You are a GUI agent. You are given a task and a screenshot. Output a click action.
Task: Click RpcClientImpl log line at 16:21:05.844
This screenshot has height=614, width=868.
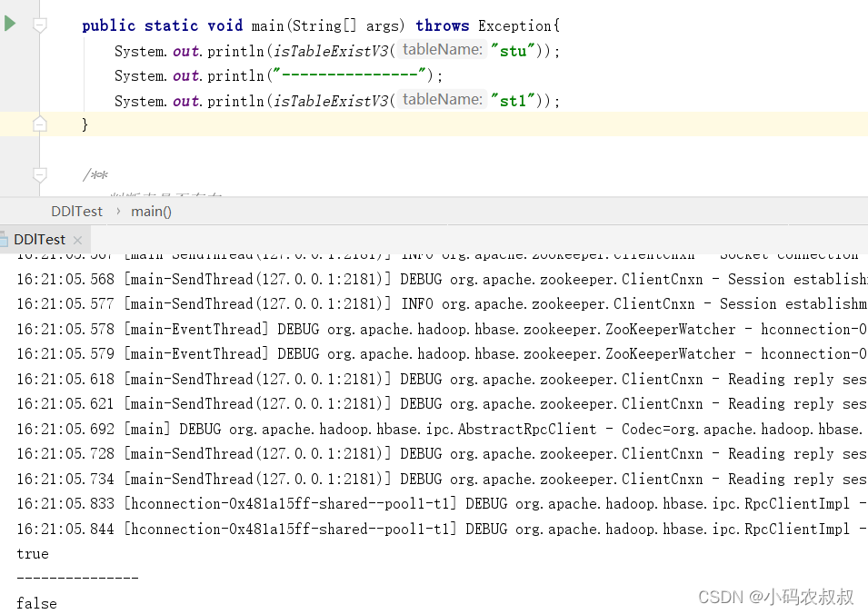click(442, 530)
